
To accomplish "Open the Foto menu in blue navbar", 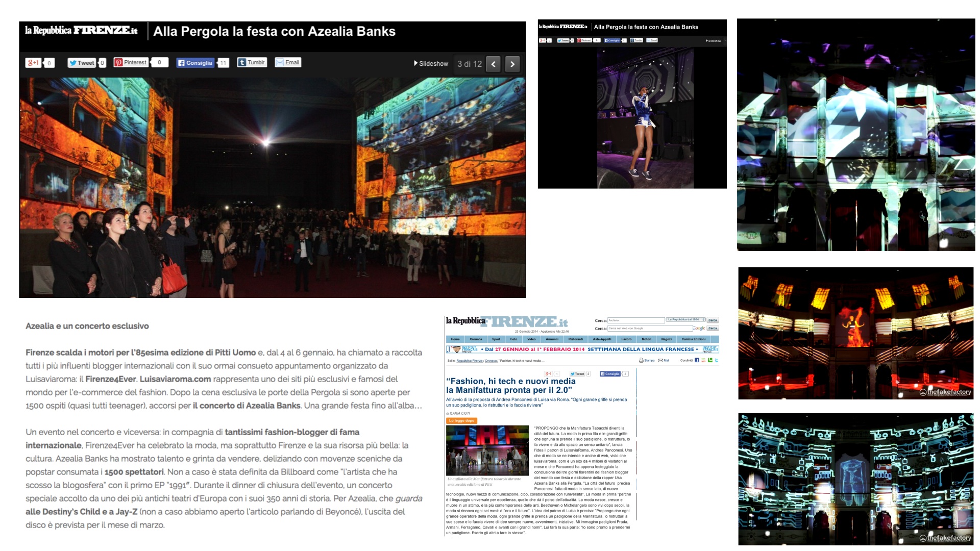I will click(513, 339).
